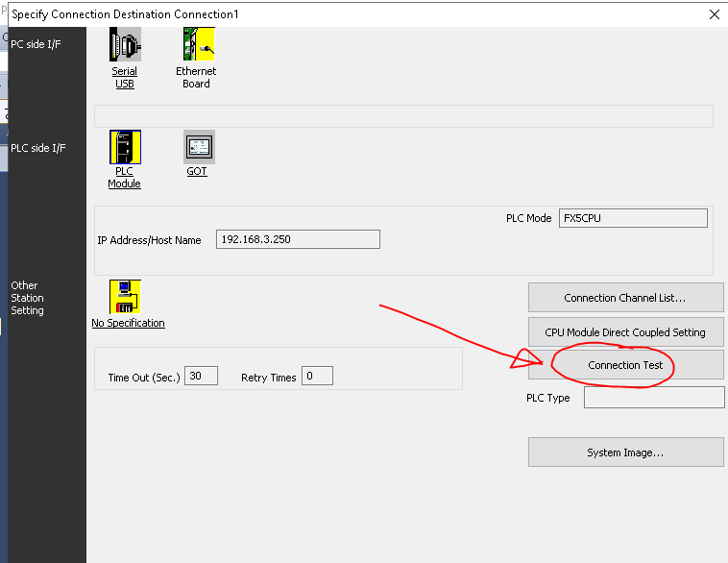The height and width of the screenshot is (563, 728).
Task: Click the Time Out seconds field
Action: 201,376
